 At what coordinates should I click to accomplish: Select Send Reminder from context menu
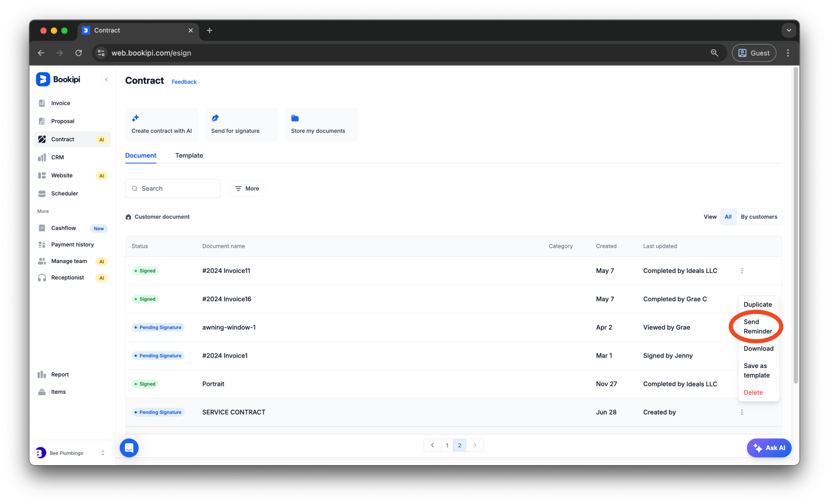[757, 327]
